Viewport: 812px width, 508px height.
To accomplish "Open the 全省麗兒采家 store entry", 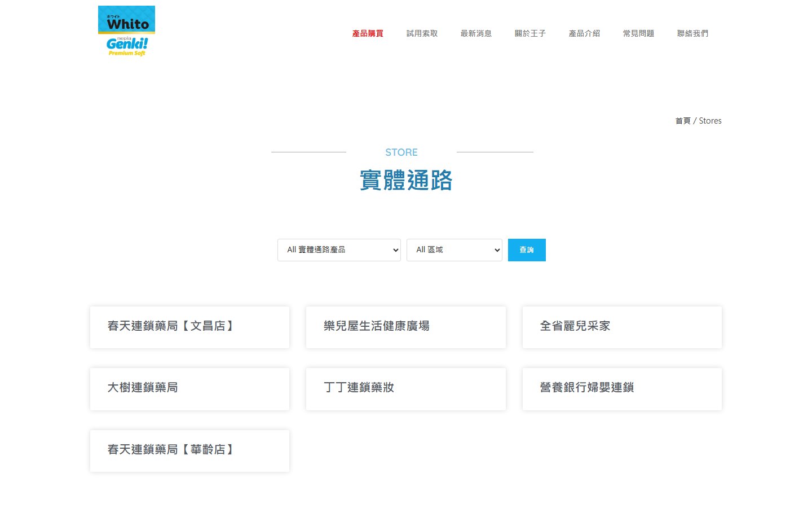I will [621, 327].
